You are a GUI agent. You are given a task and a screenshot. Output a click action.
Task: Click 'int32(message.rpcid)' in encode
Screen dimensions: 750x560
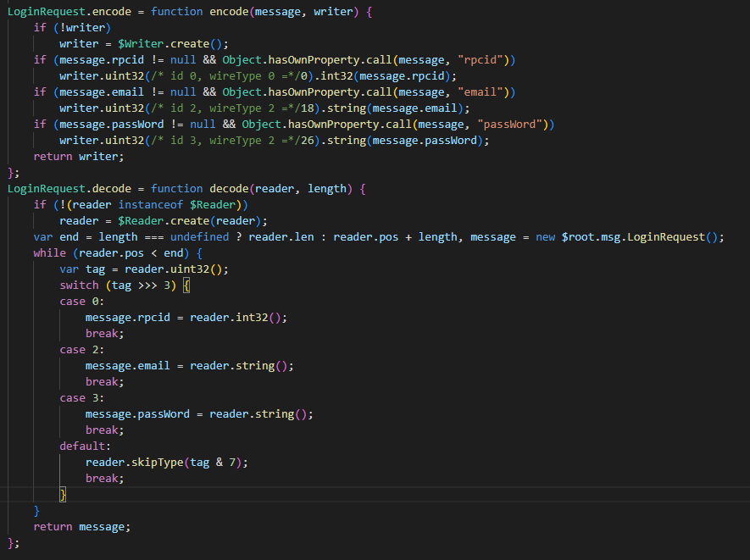tap(386, 76)
